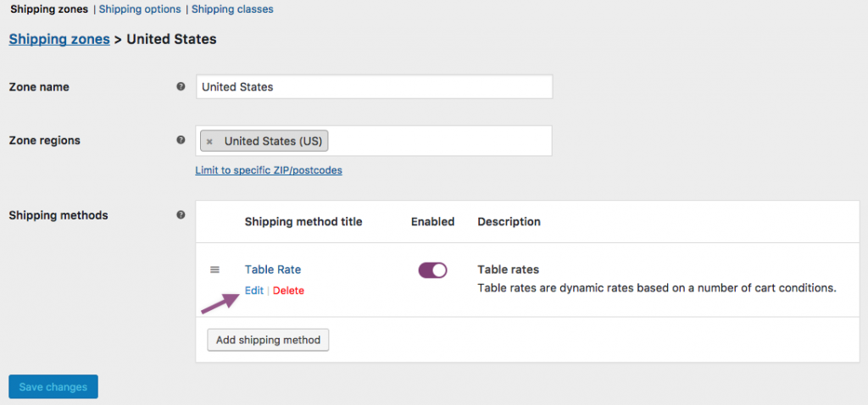This screenshot has width=868, height=405.
Task: Toggle the Table Rate enabled switch
Action: pos(432,269)
